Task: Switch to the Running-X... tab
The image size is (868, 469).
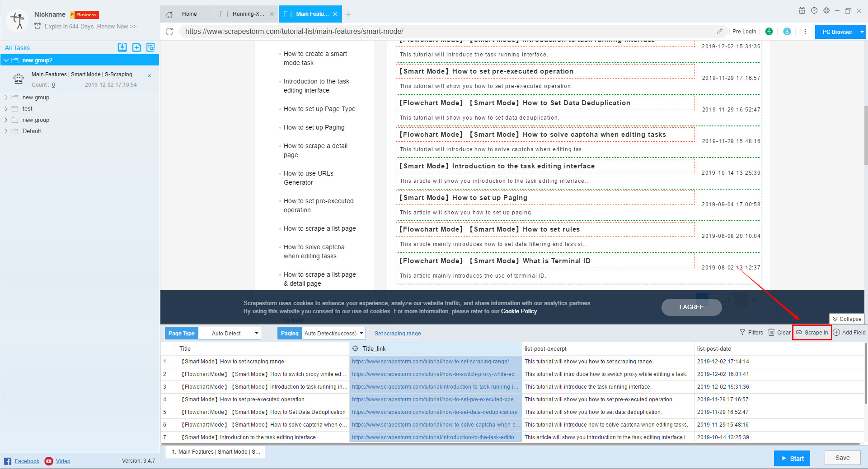Action: point(246,14)
